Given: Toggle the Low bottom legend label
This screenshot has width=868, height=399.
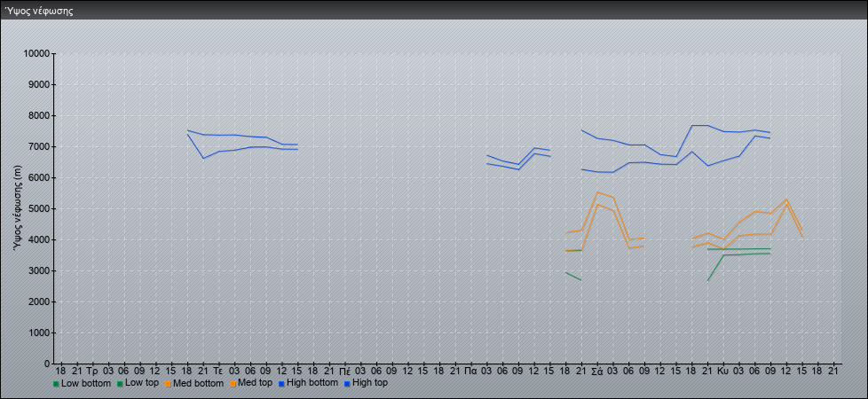Looking at the screenshot, I should click(x=86, y=383).
